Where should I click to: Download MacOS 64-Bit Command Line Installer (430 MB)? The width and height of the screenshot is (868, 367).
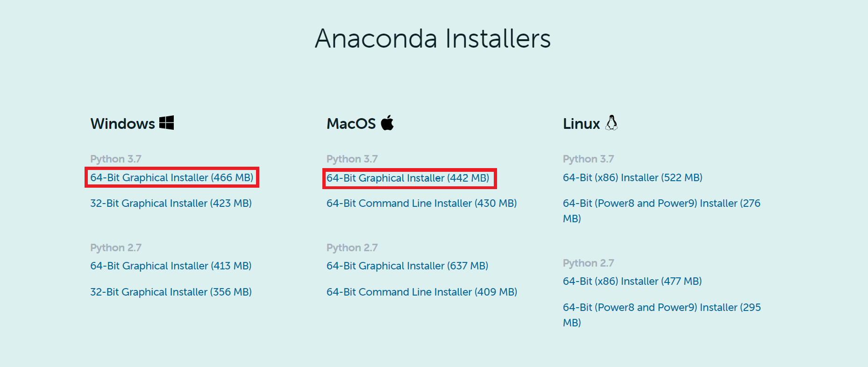point(421,203)
